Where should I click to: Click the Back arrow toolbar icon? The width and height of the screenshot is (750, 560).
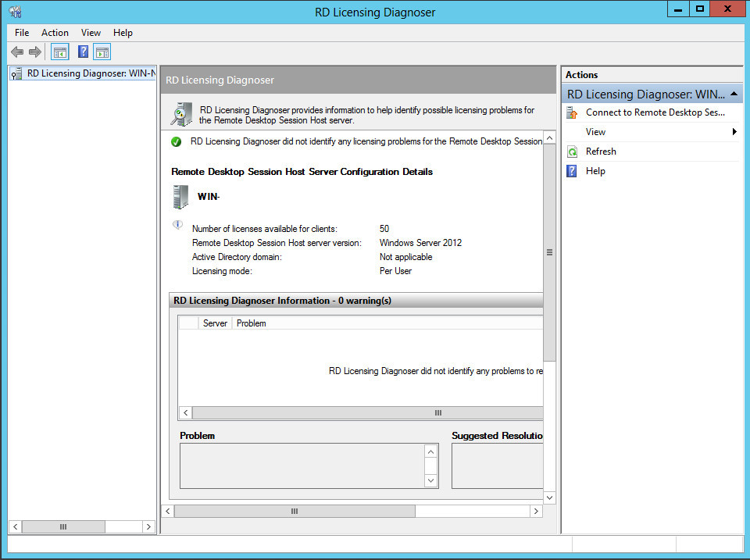(17, 52)
